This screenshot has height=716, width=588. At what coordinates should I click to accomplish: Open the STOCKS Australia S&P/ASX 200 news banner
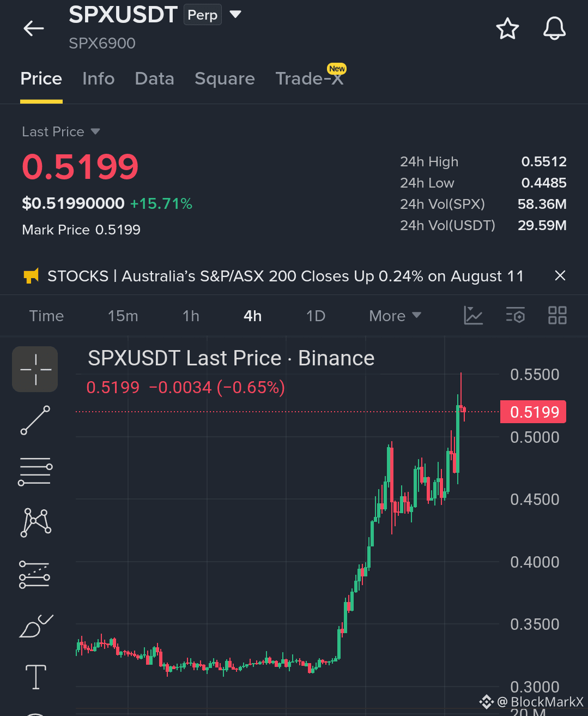point(286,276)
